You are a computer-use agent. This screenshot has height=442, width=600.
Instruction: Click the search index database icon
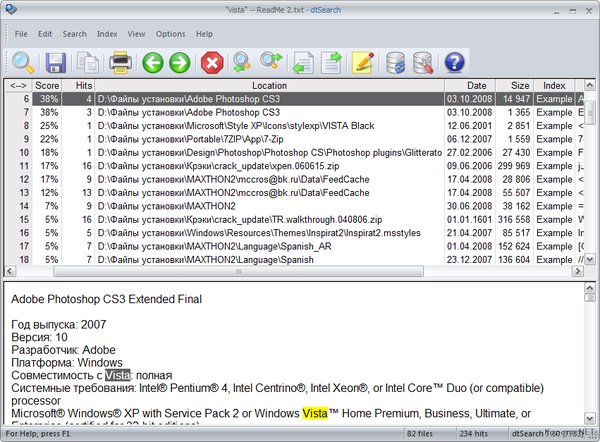click(423, 63)
